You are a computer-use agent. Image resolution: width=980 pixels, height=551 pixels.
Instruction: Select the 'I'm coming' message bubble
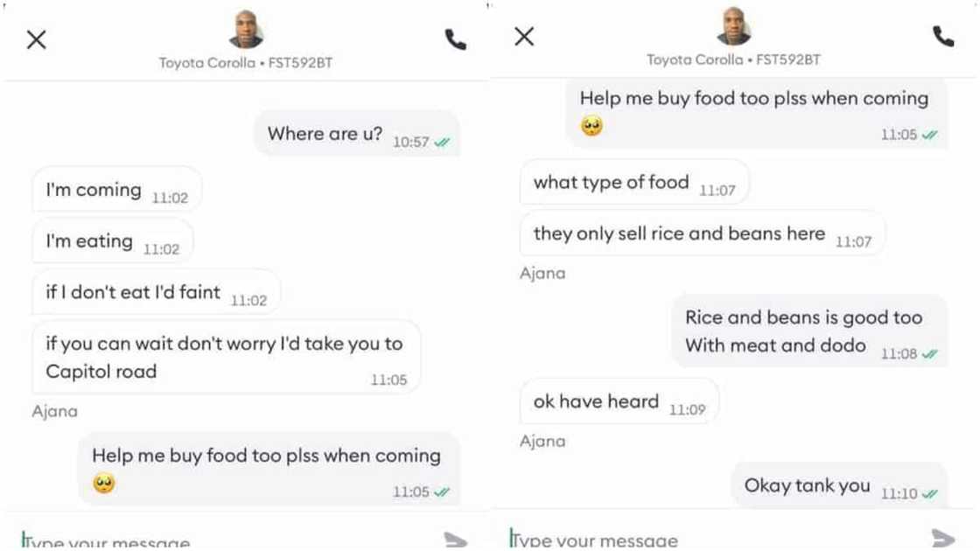[x=117, y=189]
